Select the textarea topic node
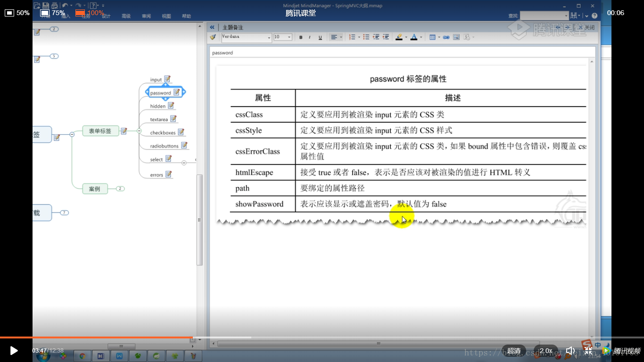 click(x=159, y=119)
